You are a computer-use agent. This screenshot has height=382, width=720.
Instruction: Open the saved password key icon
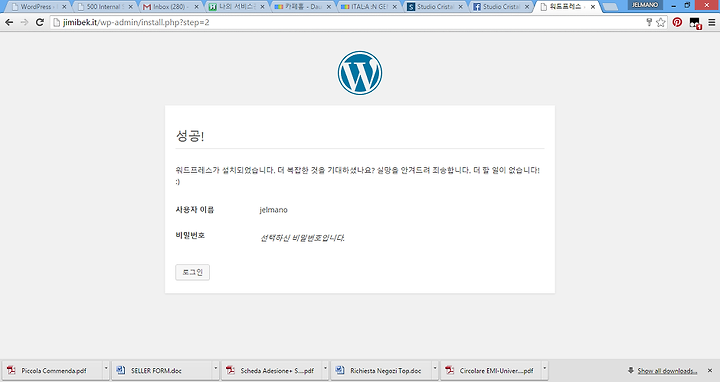(x=649, y=22)
